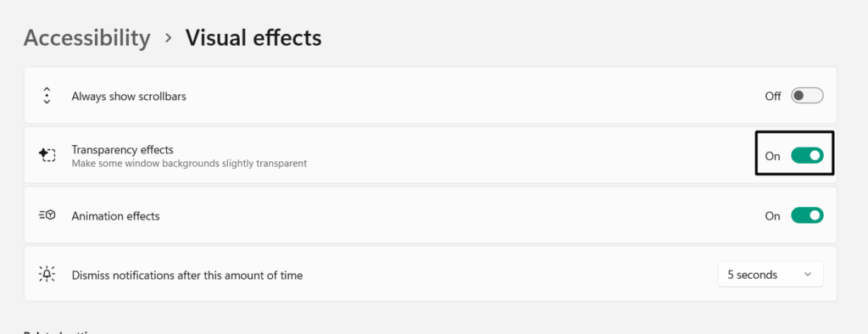Click the Transparency effects sparkle icon
This screenshot has height=334, width=868.
point(47,155)
